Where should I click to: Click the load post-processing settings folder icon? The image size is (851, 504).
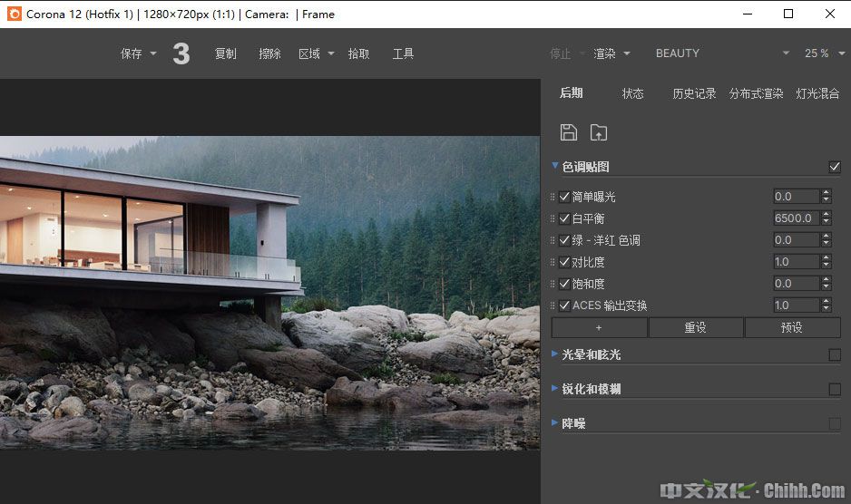[x=598, y=132]
